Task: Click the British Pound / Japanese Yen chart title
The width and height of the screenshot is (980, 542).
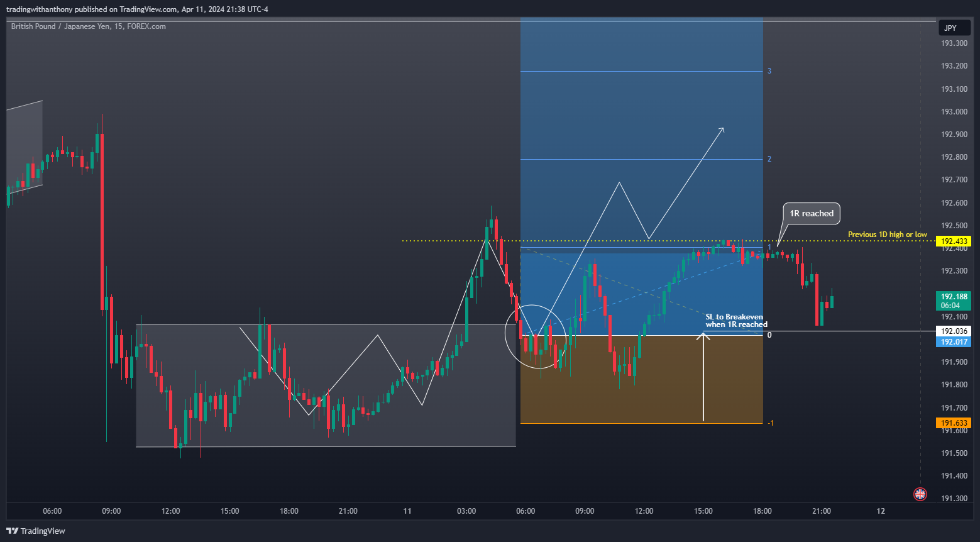Action: click(x=89, y=26)
